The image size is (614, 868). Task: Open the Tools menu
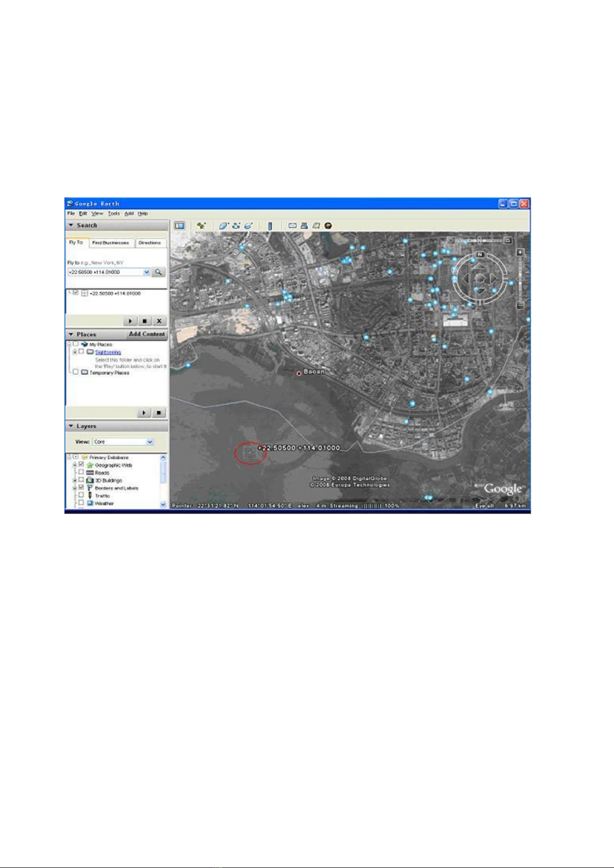pos(114,213)
